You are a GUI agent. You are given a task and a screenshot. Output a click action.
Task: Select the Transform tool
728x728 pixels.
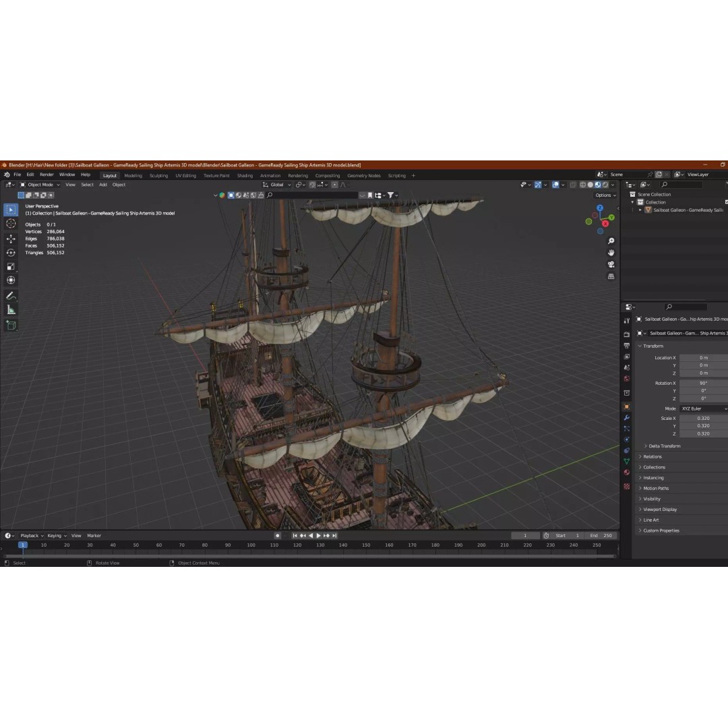[11, 280]
